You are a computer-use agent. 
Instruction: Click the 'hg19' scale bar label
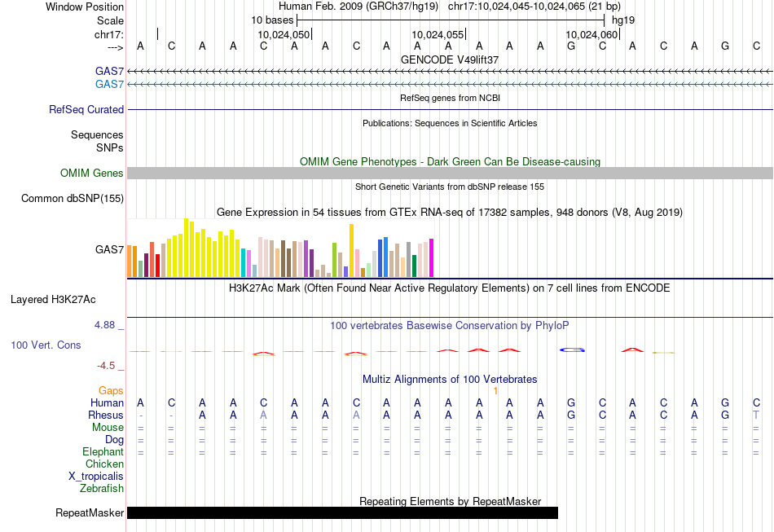[x=623, y=20]
